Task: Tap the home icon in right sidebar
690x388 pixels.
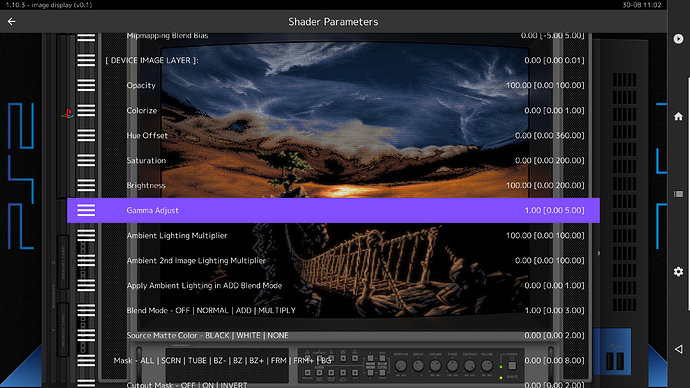Action: [678, 116]
